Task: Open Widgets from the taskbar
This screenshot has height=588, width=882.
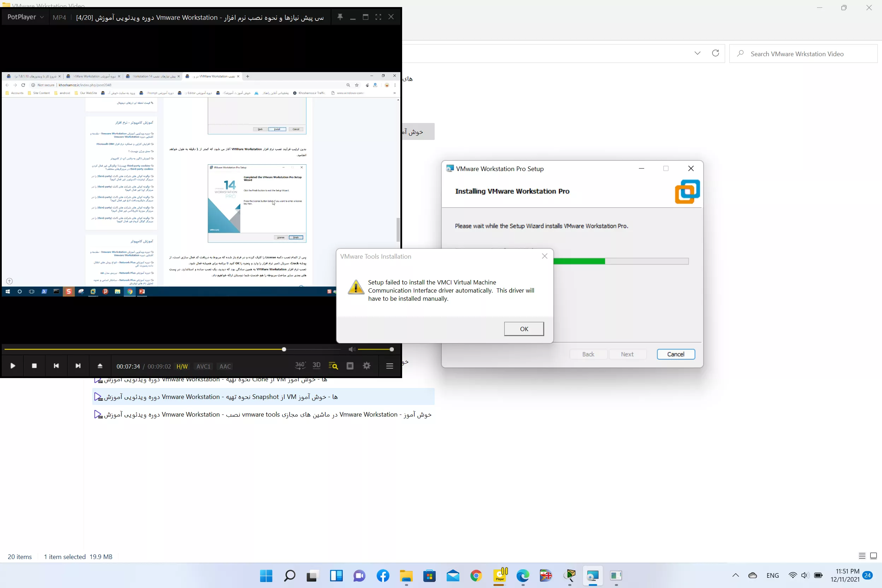Action: (336, 576)
